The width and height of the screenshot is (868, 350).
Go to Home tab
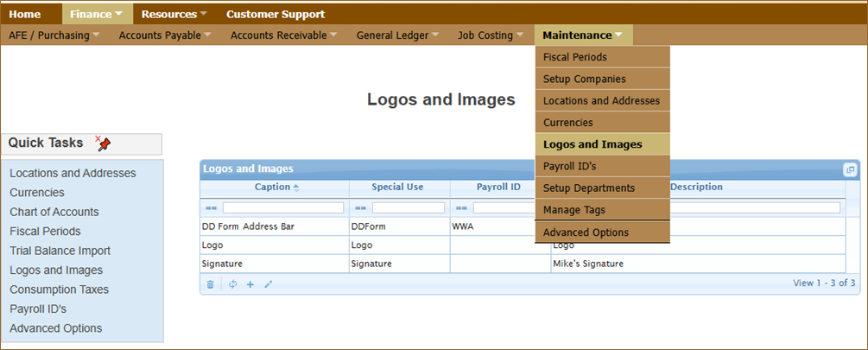click(x=25, y=14)
